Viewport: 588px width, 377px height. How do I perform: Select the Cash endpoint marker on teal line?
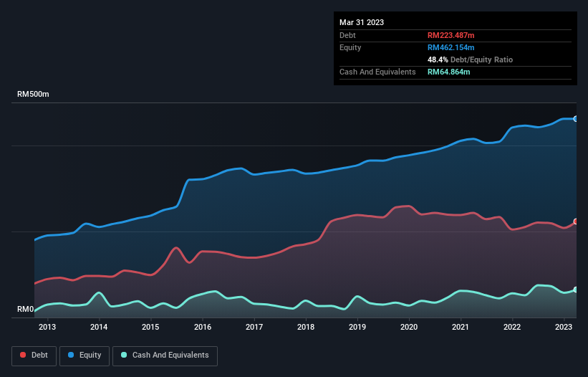point(576,290)
